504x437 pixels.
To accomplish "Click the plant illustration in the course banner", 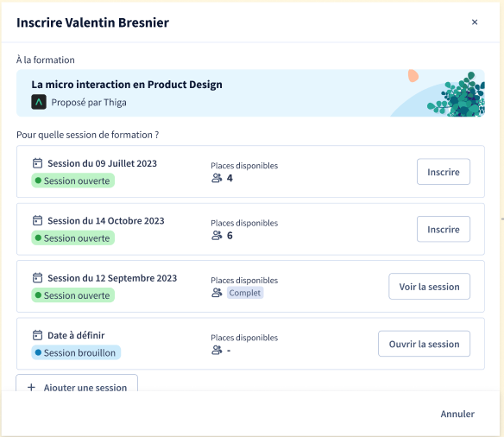I will tap(457, 94).
